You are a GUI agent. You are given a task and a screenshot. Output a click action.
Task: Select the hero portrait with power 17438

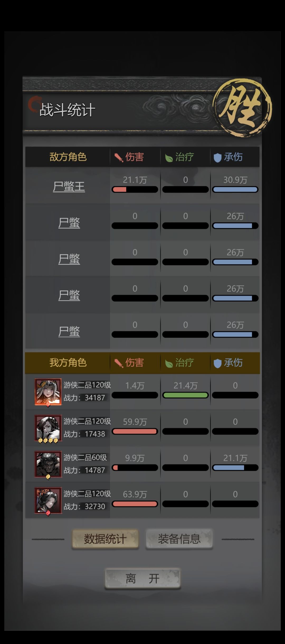tap(48, 428)
